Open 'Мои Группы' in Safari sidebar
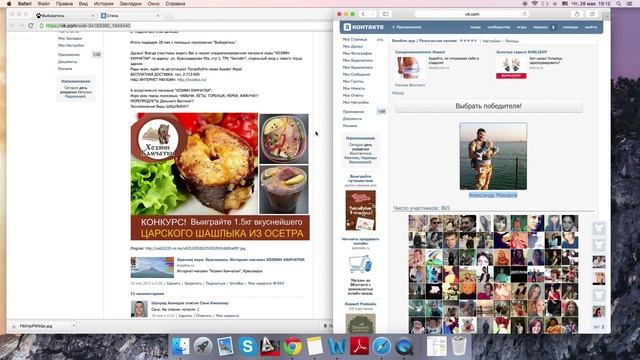The height and width of the screenshot is (360, 640). [x=353, y=81]
